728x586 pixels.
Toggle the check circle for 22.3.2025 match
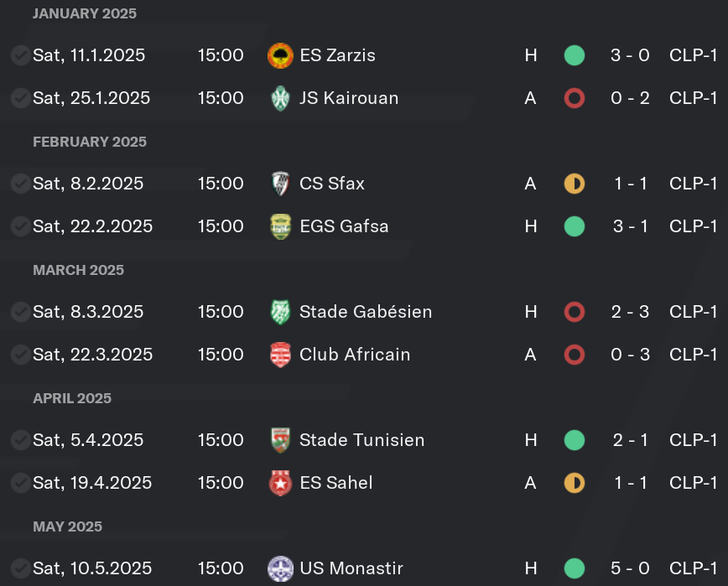tap(20, 355)
